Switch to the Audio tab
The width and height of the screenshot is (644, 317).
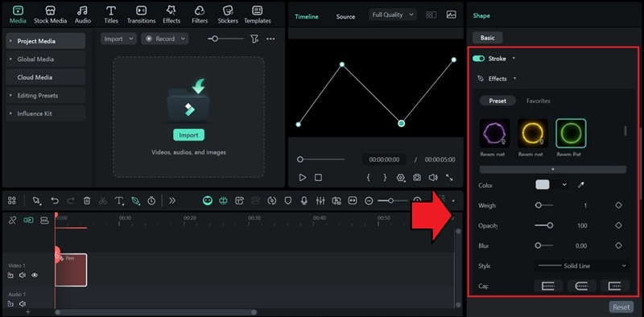pyautogui.click(x=84, y=14)
